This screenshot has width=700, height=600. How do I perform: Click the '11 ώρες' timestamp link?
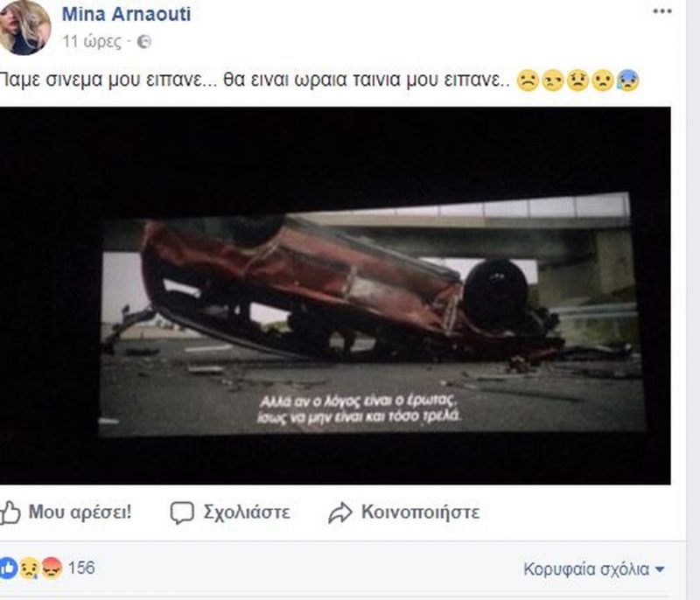point(92,42)
